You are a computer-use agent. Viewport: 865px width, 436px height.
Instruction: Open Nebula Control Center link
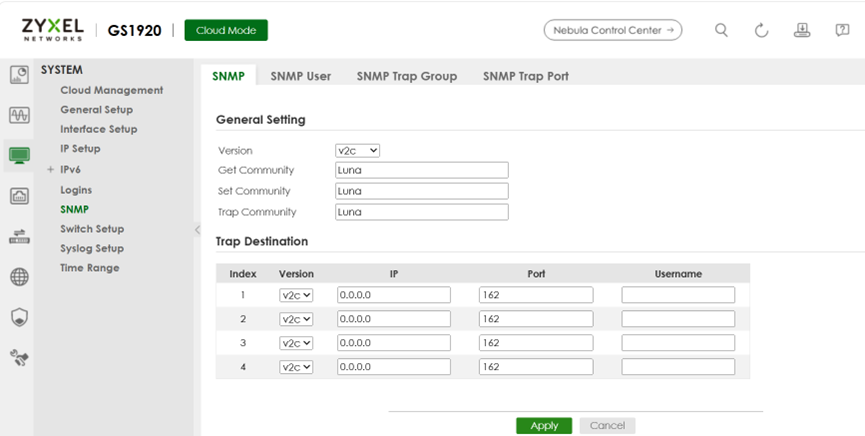click(613, 30)
